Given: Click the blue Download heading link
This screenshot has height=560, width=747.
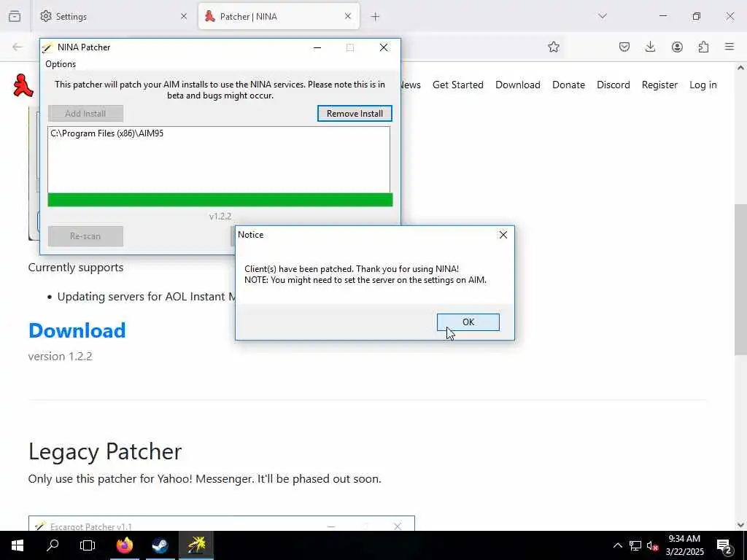Looking at the screenshot, I should tap(77, 330).
